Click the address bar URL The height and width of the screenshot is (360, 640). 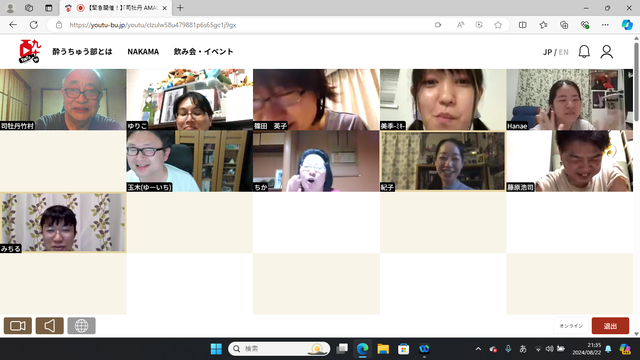point(153,25)
